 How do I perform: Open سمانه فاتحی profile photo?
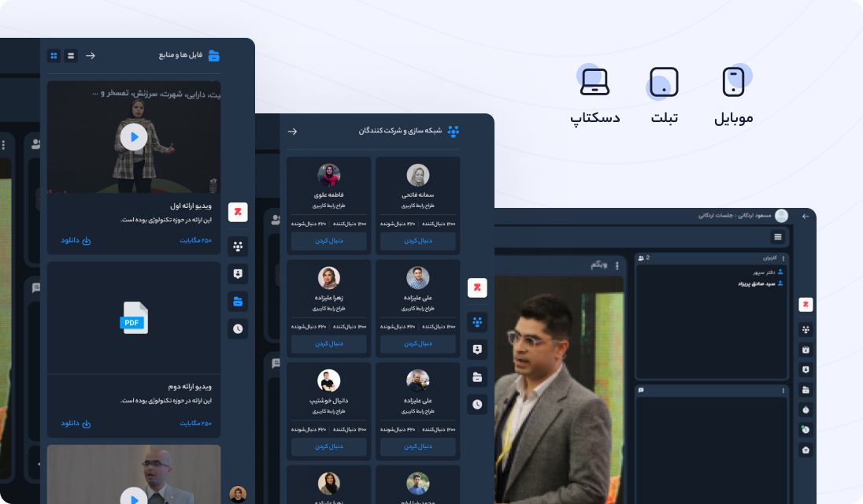[418, 175]
